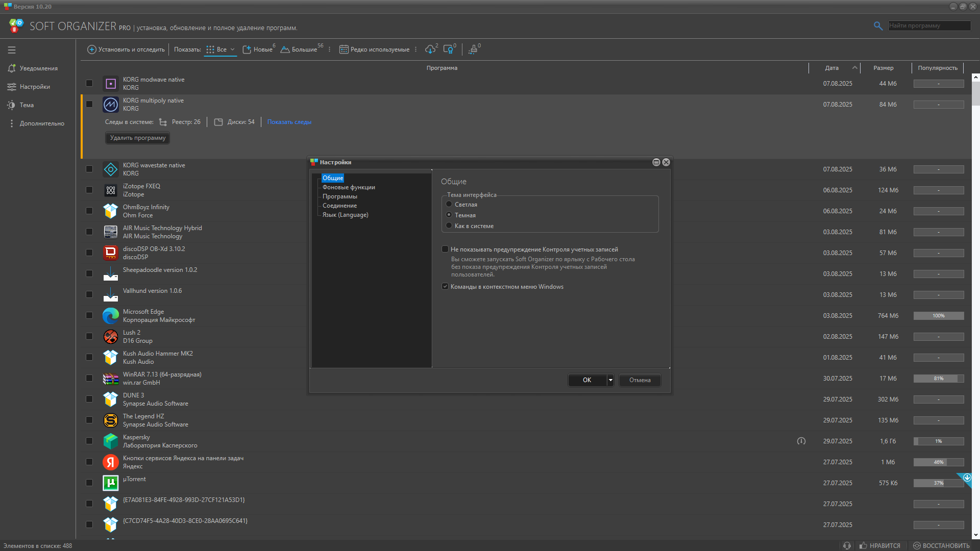Screen dimensions: 980x551
Task: Click WinRAR 81% popularity bar
Action: click(x=939, y=379)
